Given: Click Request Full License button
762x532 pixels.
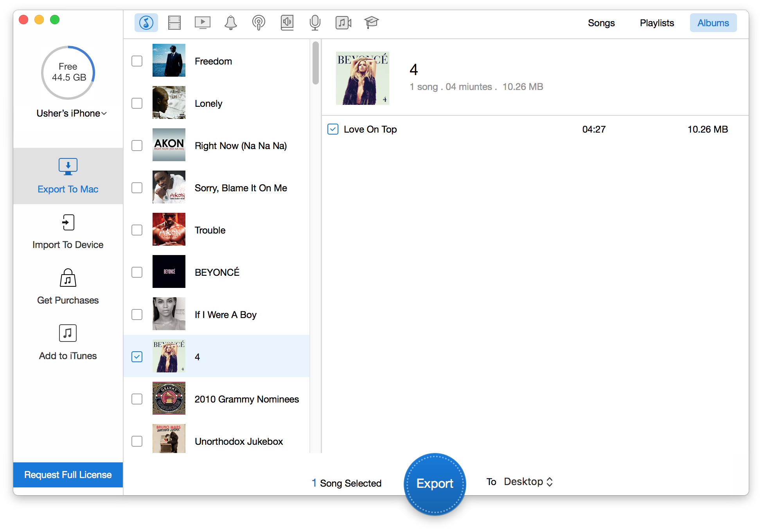Looking at the screenshot, I should click(x=68, y=474).
